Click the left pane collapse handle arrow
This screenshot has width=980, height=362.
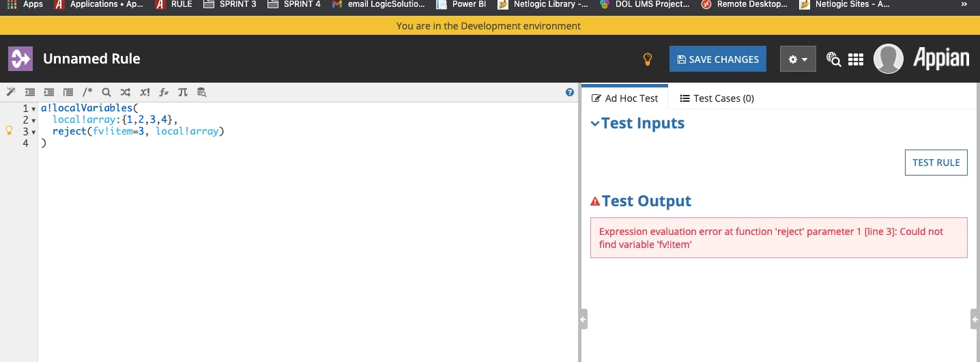(583, 319)
